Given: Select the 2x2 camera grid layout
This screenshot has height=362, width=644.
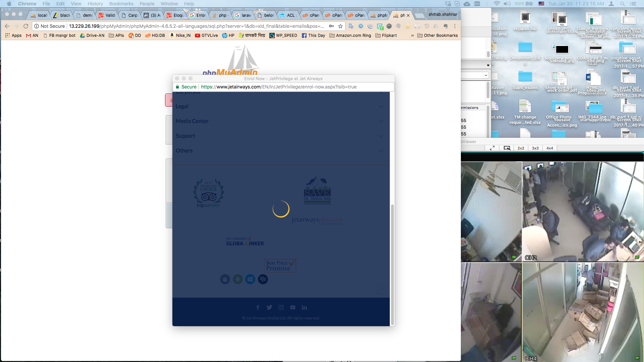Looking at the screenshot, I should pyautogui.click(x=521, y=148).
